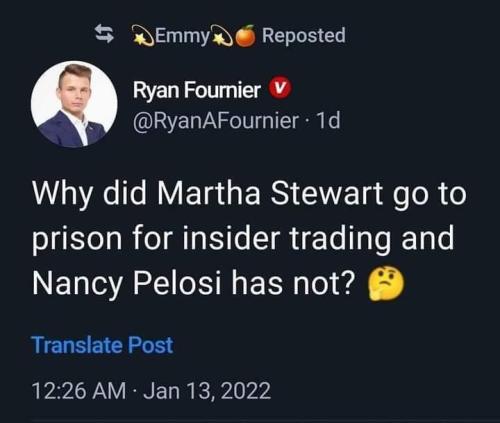Click the repost arrows icon

pos(104,34)
